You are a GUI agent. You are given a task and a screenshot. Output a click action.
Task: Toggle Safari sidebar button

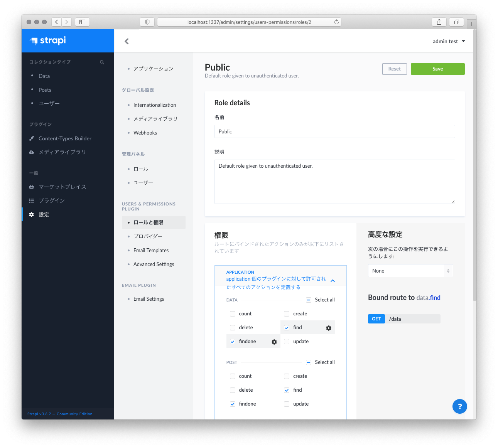[x=82, y=22]
